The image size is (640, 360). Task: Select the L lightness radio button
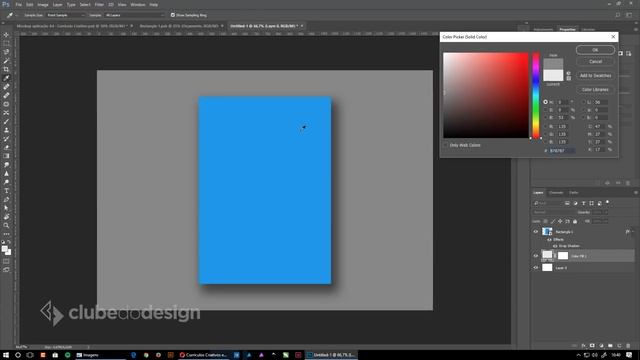point(583,102)
